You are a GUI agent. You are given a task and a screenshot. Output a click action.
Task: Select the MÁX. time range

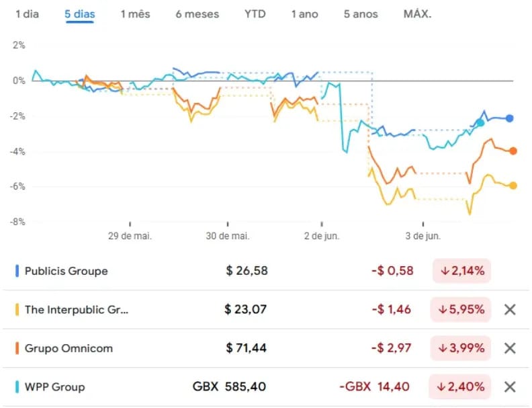click(x=418, y=14)
